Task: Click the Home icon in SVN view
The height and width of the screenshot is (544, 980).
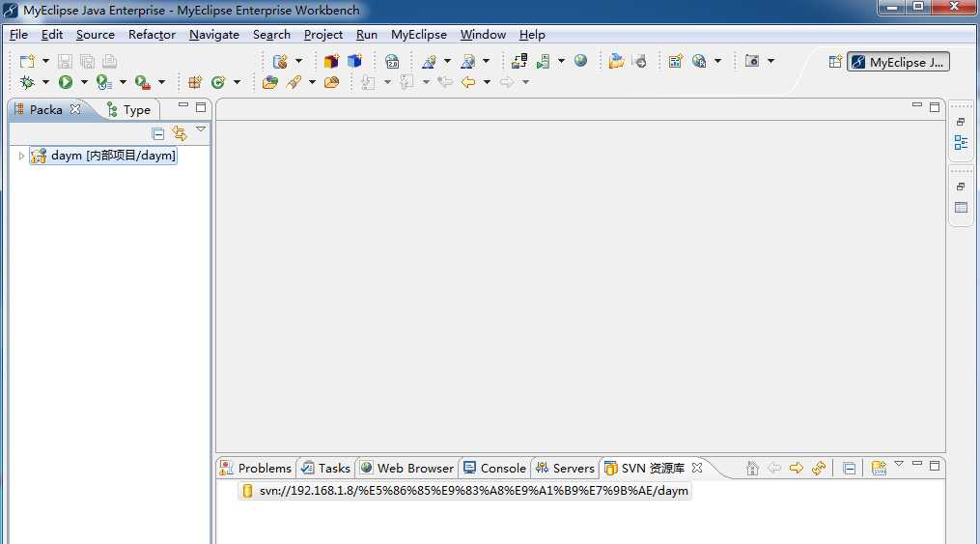Action: [752, 468]
